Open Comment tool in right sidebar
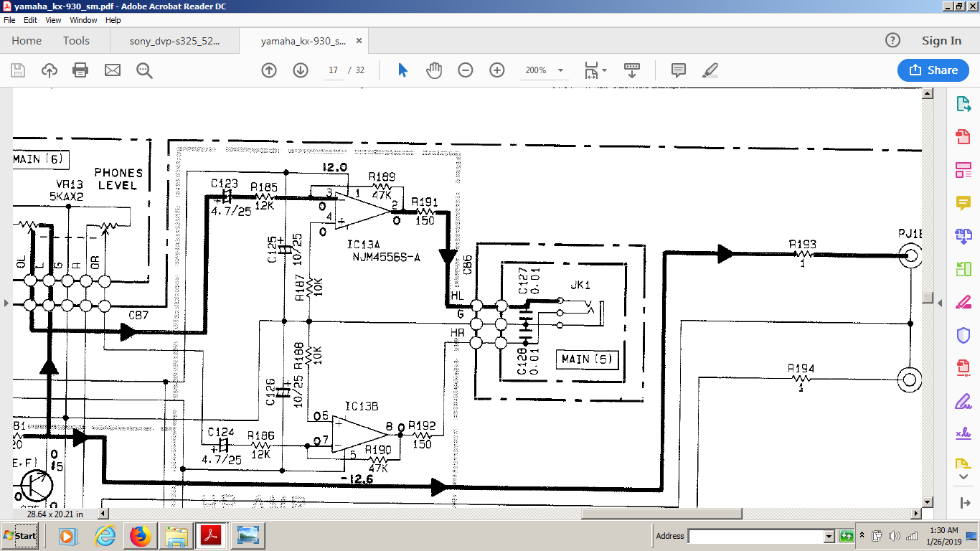The image size is (980, 551). point(963,203)
